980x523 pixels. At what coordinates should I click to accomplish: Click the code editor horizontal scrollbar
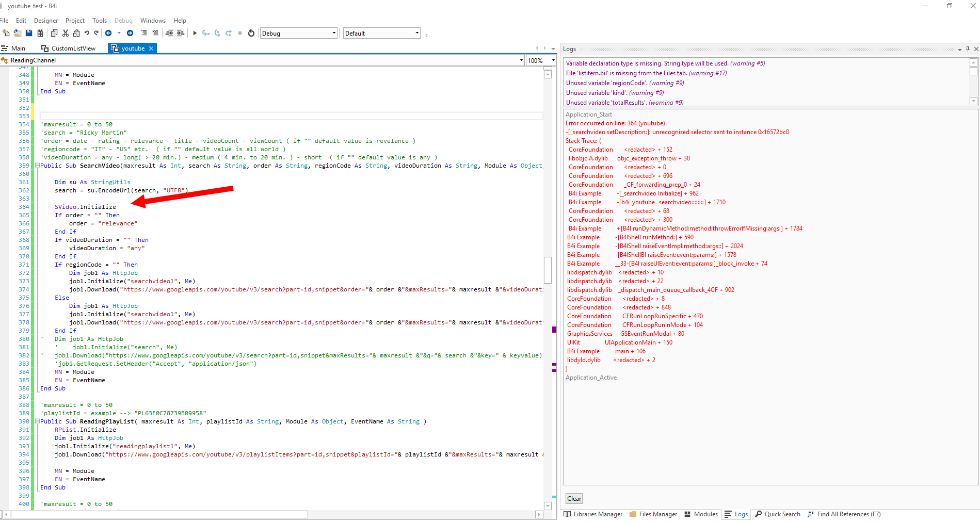click(160, 514)
